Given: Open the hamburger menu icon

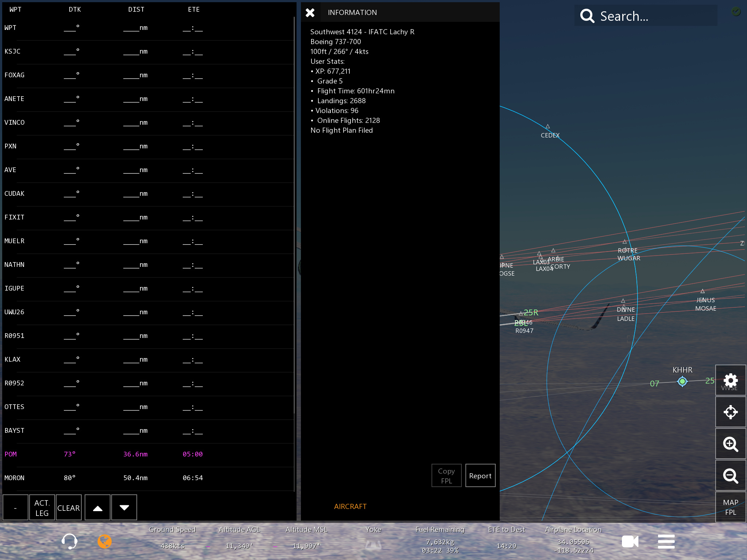Looking at the screenshot, I should [666, 541].
